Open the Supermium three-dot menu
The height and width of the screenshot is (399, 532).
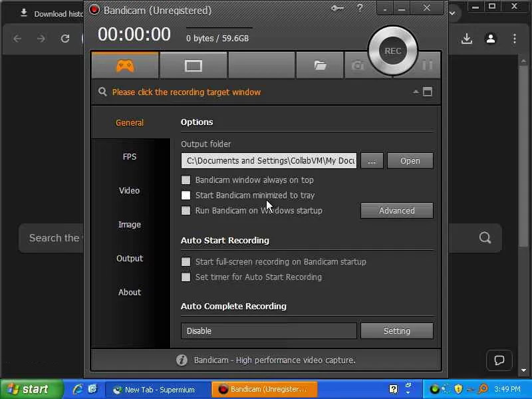pos(515,39)
